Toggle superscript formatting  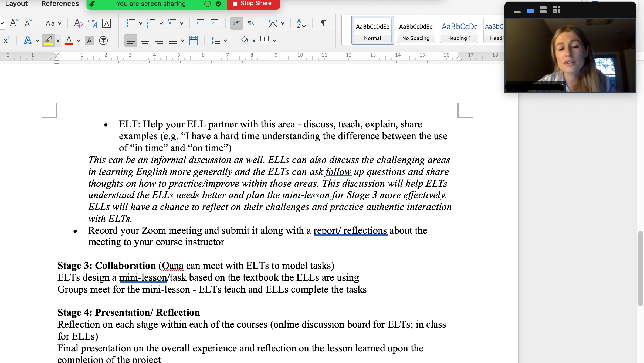(x=7, y=40)
